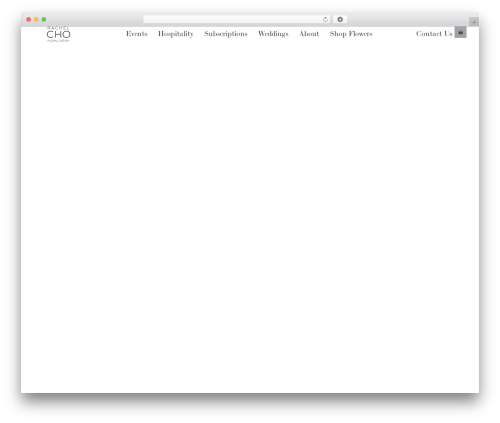
Task: Click the Rachel Cho logo
Action: (x=58, y=34)
